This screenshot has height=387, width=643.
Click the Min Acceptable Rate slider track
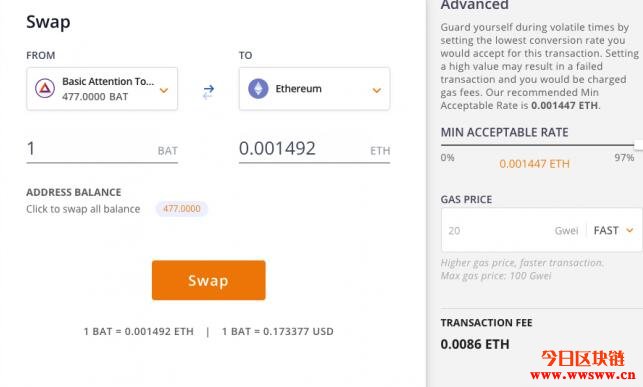[537, 145]
